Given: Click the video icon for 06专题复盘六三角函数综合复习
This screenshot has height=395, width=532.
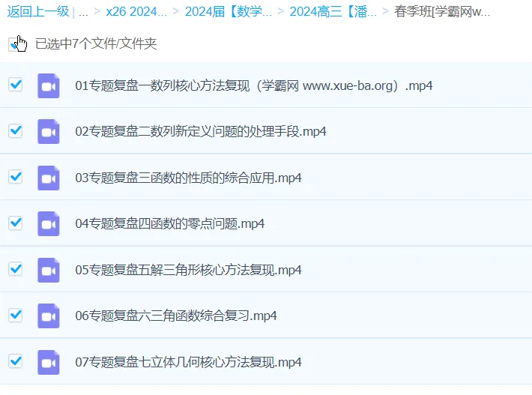Looking at the screenshot, I should tap(49, 316).
